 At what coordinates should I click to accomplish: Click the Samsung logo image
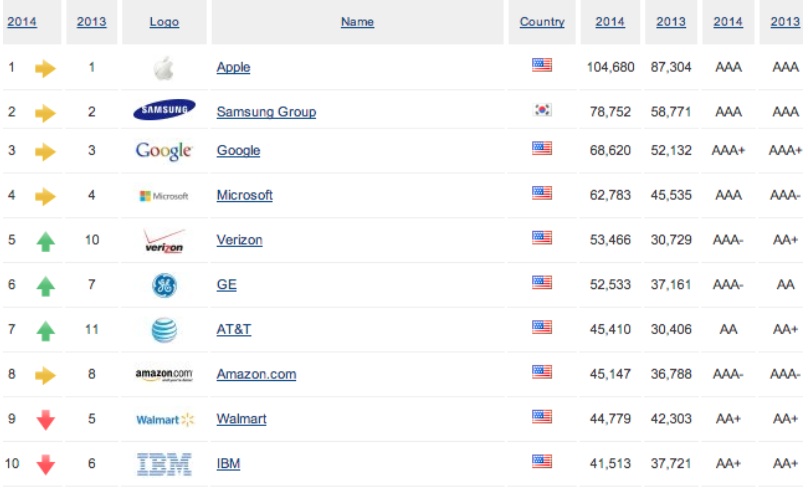click(x=164, y=110)
